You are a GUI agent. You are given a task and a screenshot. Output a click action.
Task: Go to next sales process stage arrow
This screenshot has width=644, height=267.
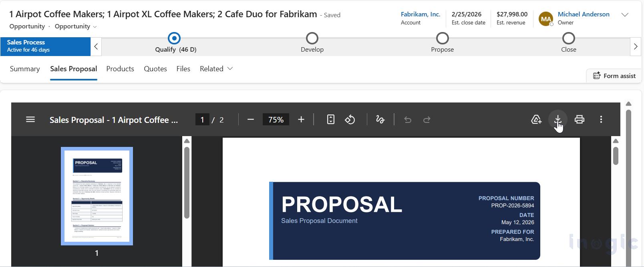click(x=636, y=46)
